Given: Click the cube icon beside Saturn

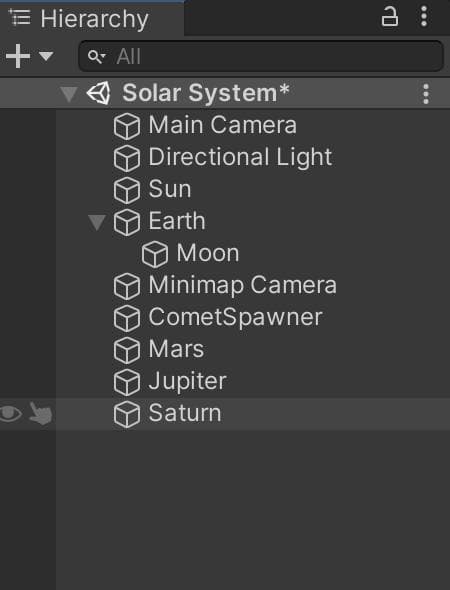Looking at the screenshot, I should pos(127,414).
